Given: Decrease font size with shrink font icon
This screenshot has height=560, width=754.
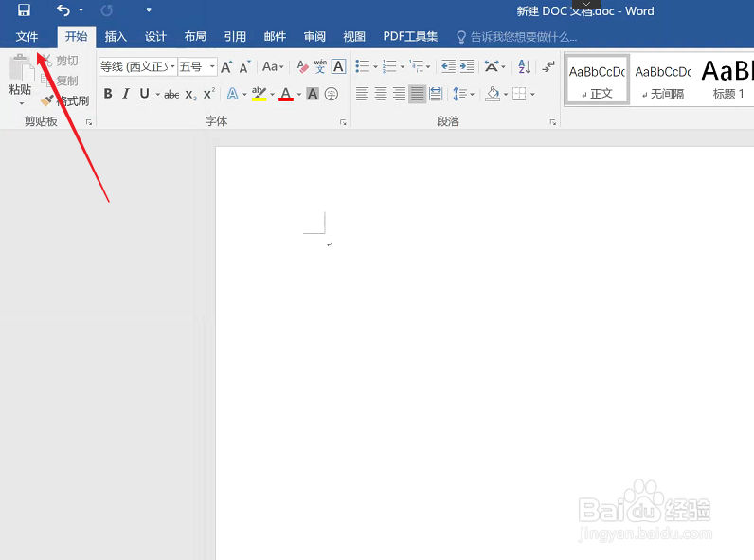Looking at the screenshot, I should [x=244, y=67].
